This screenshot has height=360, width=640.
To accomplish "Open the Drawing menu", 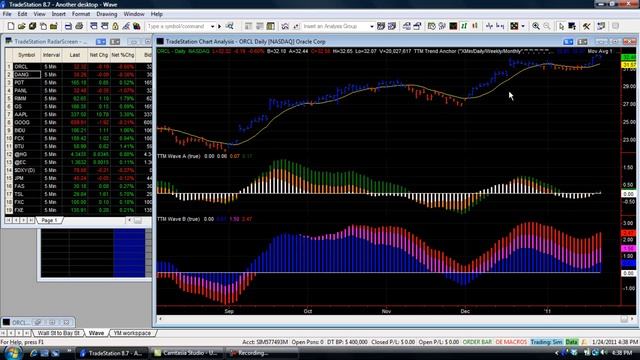I will pyautogui.click(x=107, y=14).
